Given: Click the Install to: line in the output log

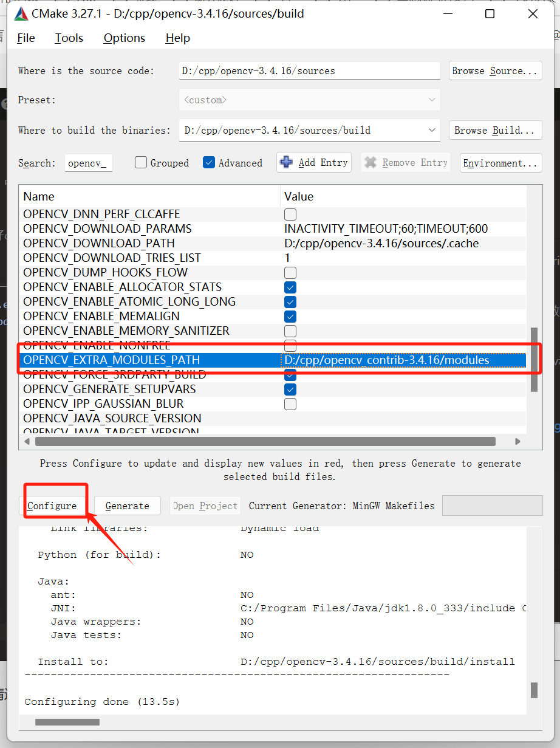Looking at the screenshot, I should [276, 662].
